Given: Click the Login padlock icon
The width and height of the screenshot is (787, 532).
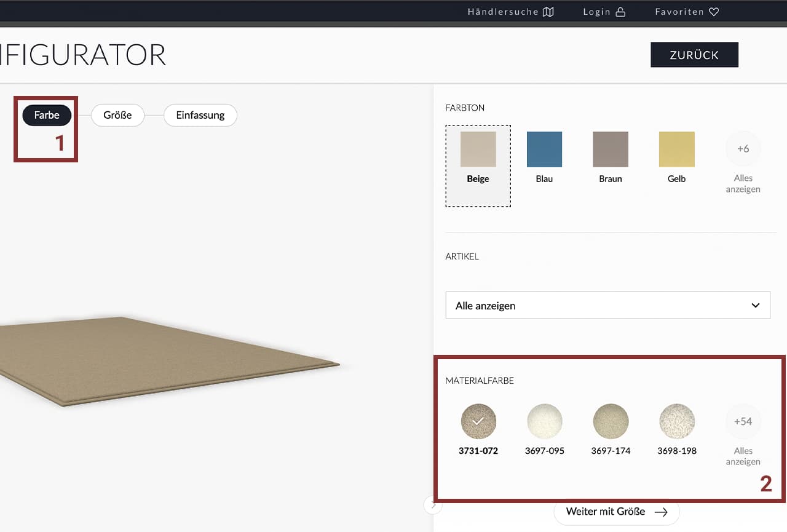Looking at the screenshot, I should pos(620,12).
